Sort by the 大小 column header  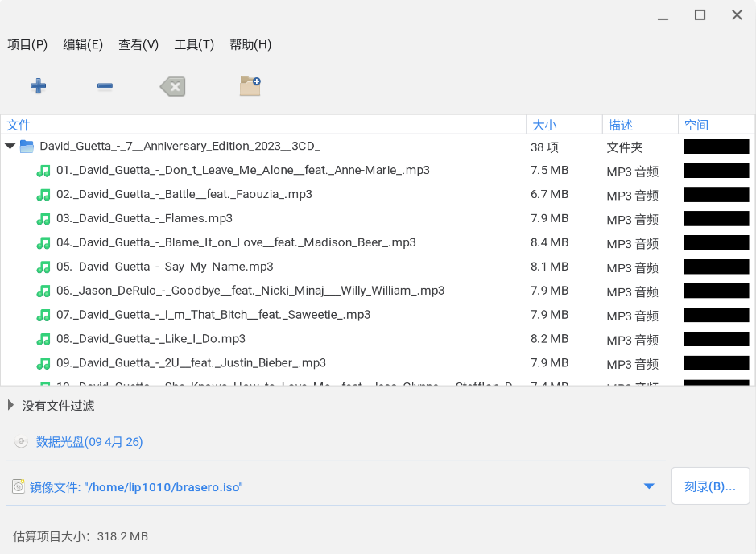[543, 125]
